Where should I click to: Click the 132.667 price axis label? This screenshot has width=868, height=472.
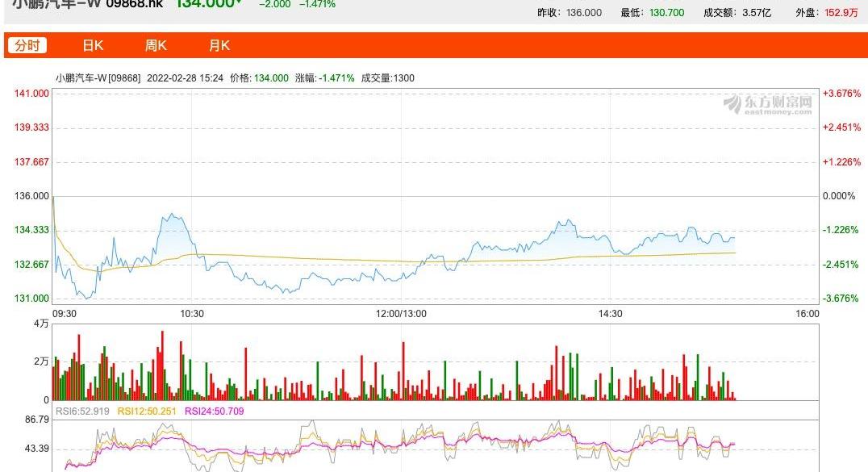pos(31,265)
